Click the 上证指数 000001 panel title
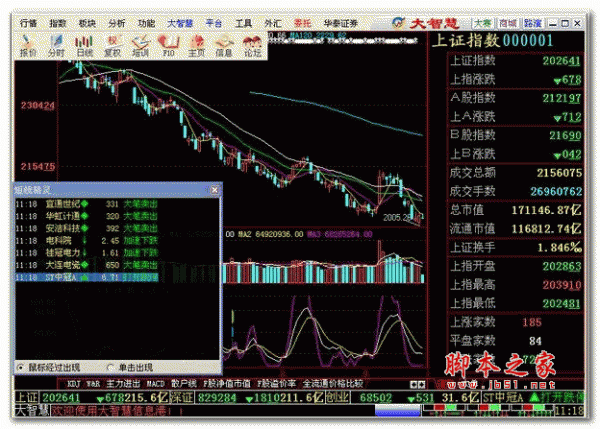Screen dimensions: 600x429 [492, 41]
